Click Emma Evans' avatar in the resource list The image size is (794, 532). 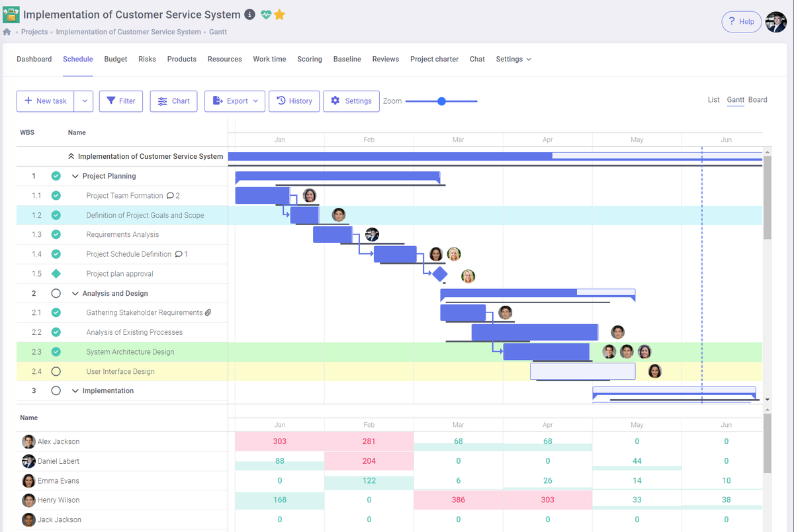27,480
